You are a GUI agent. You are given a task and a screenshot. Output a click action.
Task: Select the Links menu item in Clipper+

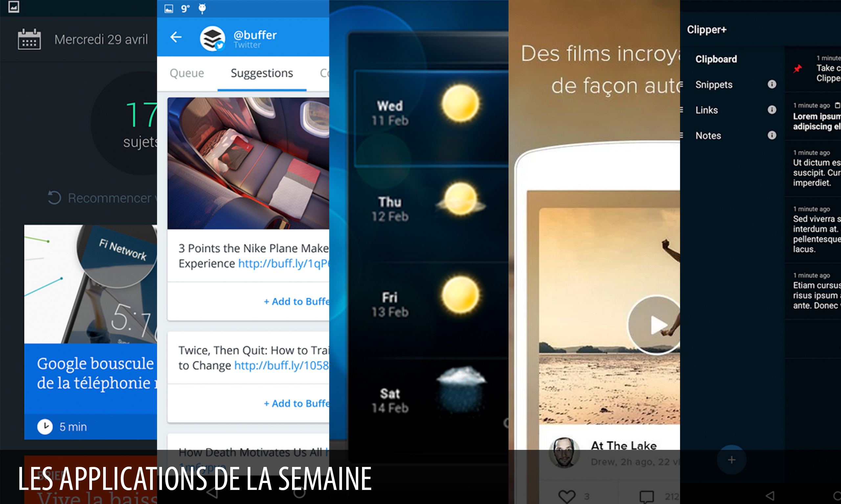click(706, 110)
